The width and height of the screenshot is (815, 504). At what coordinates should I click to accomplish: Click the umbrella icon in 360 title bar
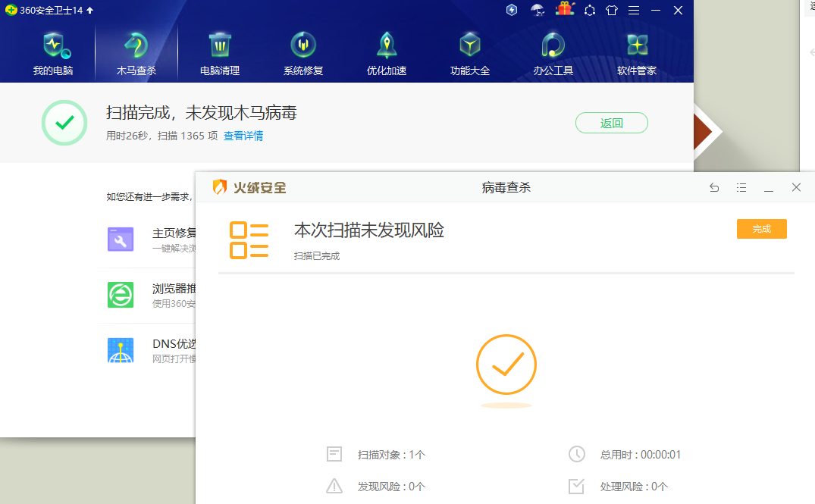[538, 10]
